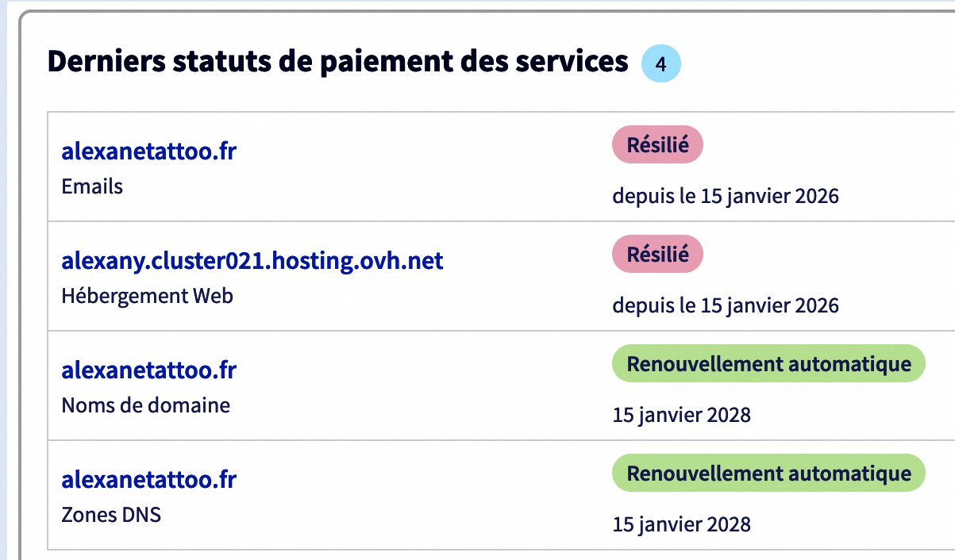Click the Résilié badge for Hébergement Web
The image size is (955, 560).
657,254
